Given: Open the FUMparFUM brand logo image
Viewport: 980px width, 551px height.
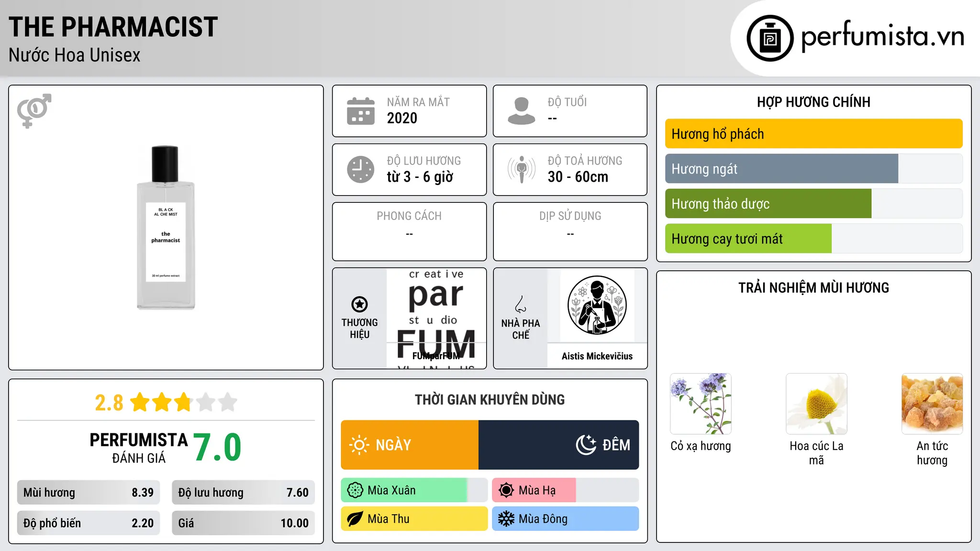Looking at the screenshot, I should tap(436, 318).
